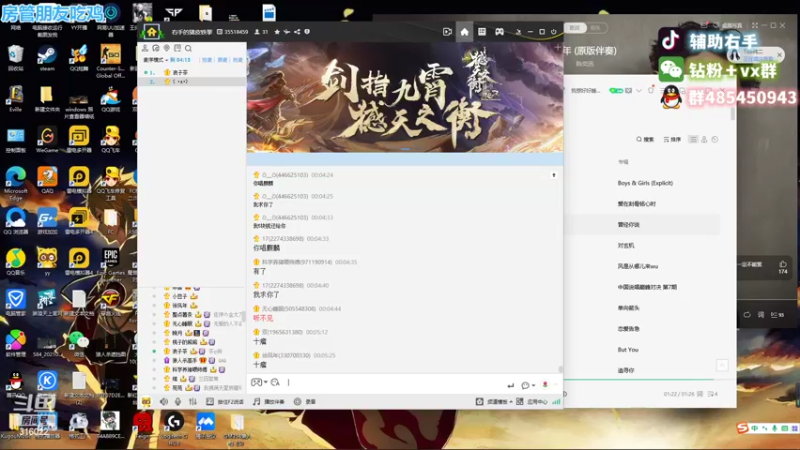Click the YY channel house logo icon
This screenshot has width=800, height=450.
click(152, 32)
